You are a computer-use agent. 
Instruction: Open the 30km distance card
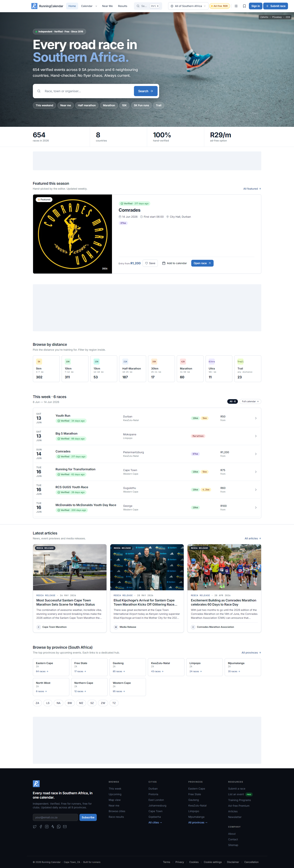tap(161, 369)
